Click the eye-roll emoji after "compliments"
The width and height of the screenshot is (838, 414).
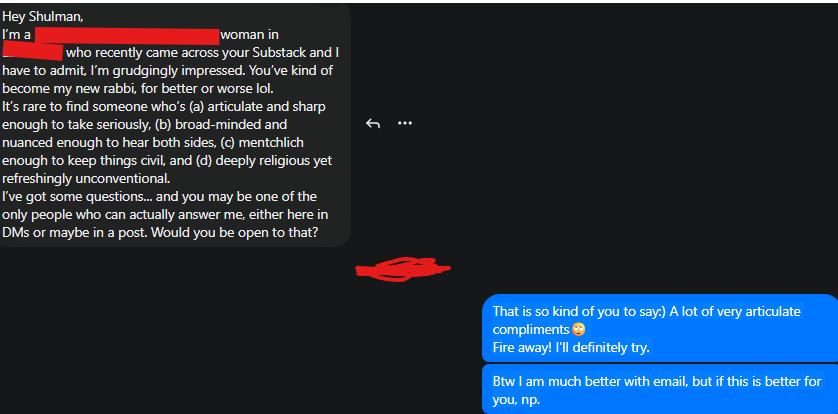[578, 329]
